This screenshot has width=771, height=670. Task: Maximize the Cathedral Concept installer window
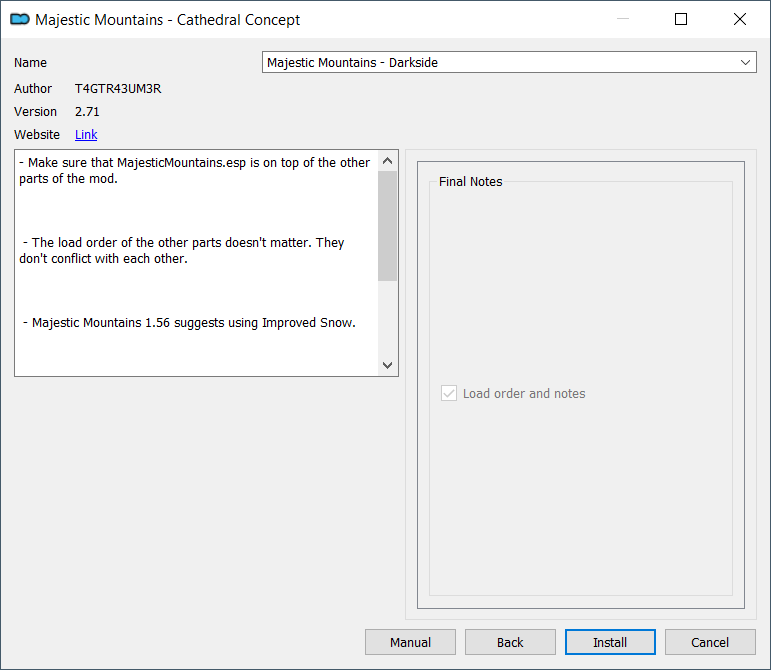(681, 19)
